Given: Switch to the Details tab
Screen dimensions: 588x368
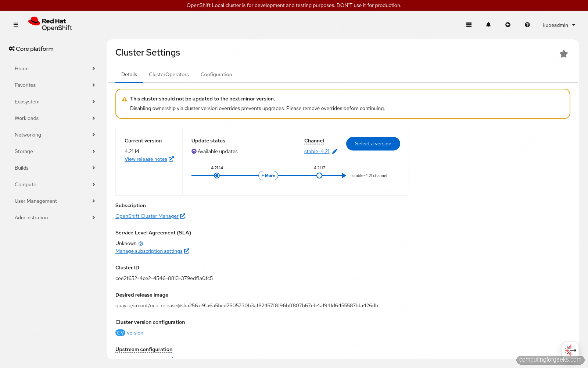Looking at the screenshot, I should coord(129,74).
